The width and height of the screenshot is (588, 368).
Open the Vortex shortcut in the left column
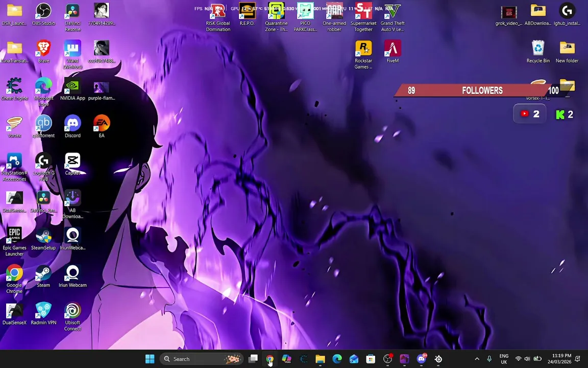coord(14,127)
